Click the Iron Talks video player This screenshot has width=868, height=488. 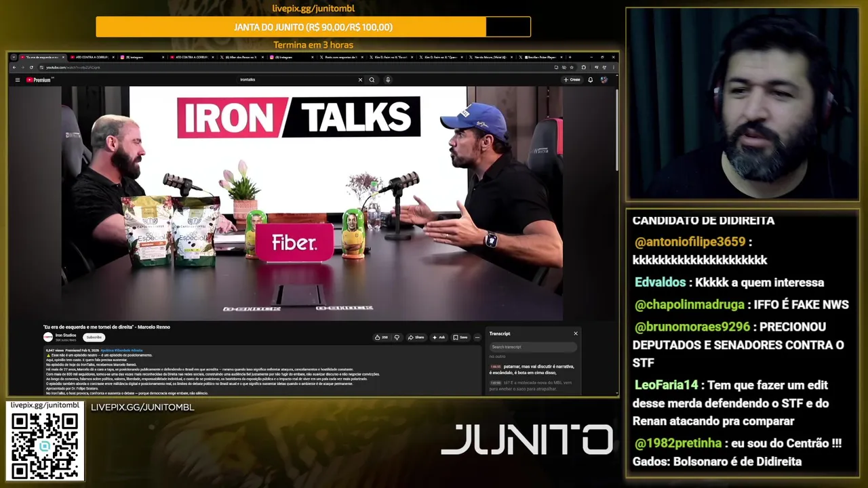[x=312, y=203]
